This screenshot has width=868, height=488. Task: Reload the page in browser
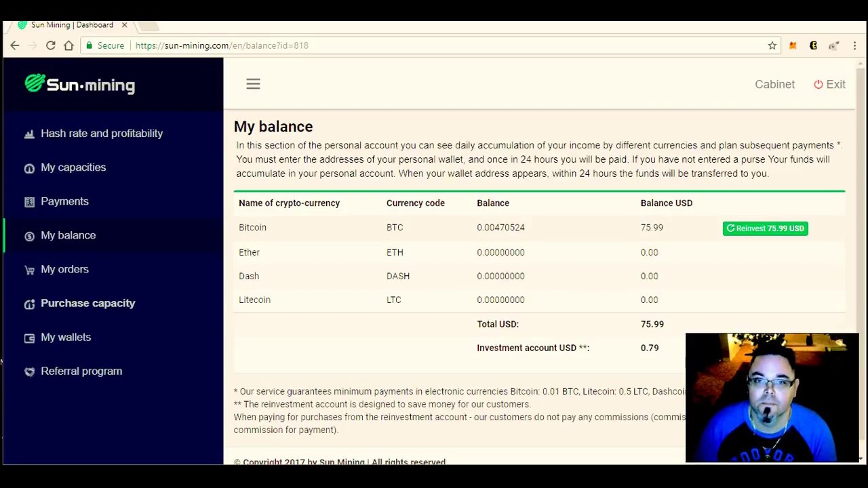(x=50, y=45)
